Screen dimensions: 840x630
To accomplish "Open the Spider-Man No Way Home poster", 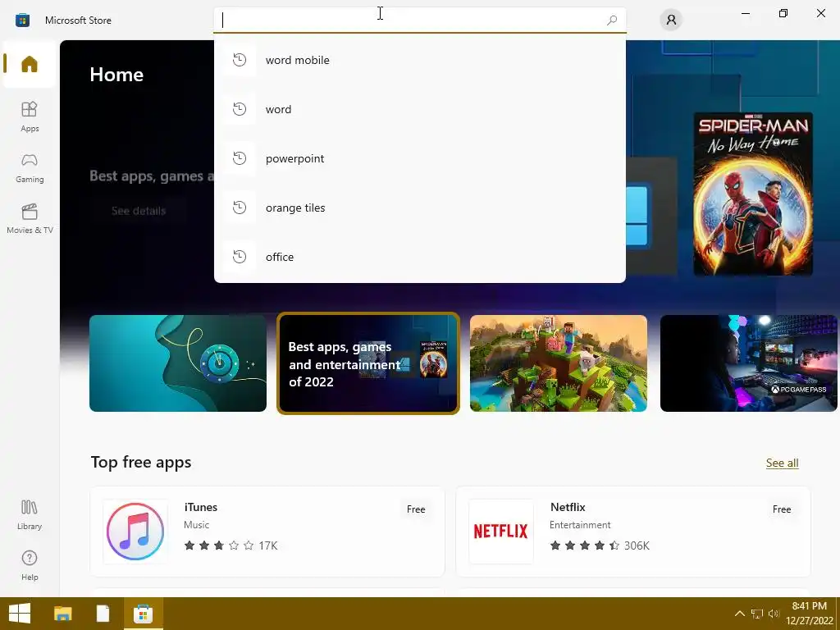I will 753,194.
